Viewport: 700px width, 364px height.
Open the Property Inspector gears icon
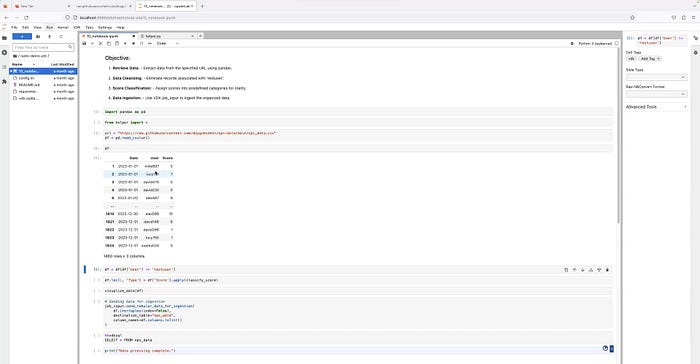point(696,38)
